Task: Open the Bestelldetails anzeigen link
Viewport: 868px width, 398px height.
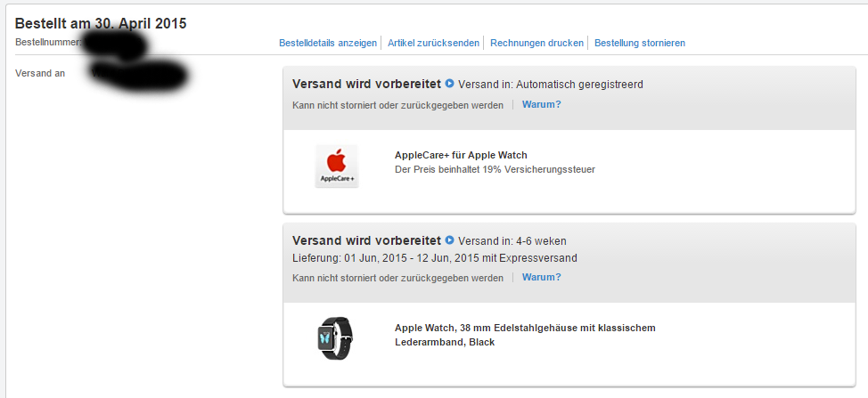Action: [x=328, y=43]
